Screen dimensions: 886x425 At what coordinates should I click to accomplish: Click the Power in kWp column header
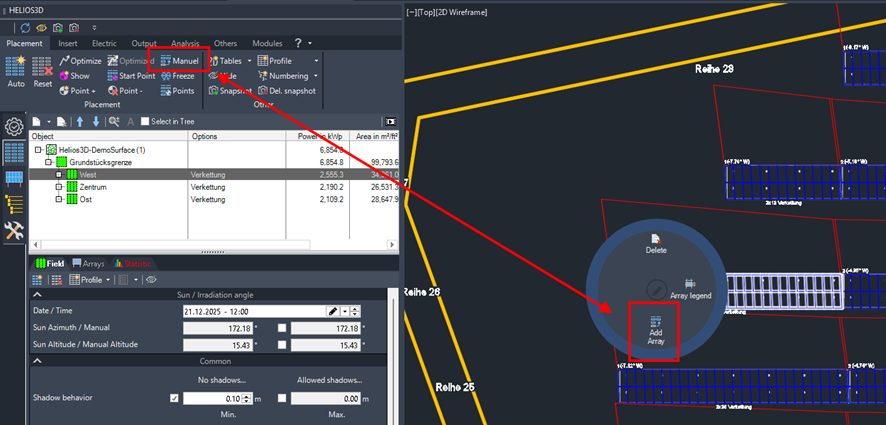(320, 136)
